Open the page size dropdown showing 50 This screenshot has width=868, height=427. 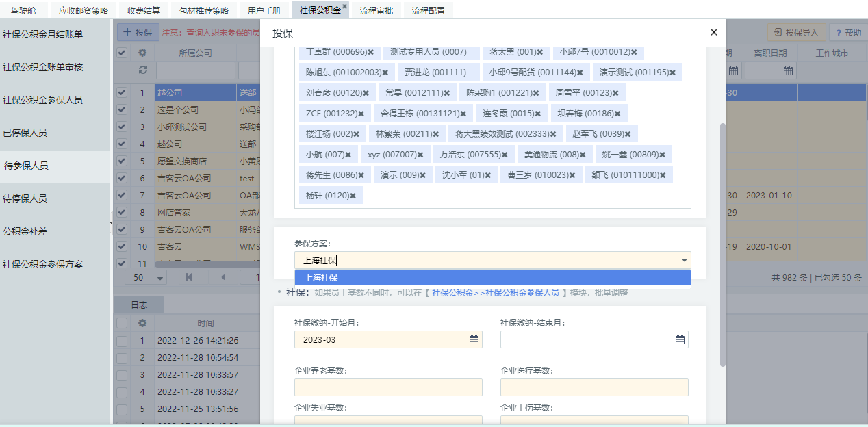(x=160, y=278)
